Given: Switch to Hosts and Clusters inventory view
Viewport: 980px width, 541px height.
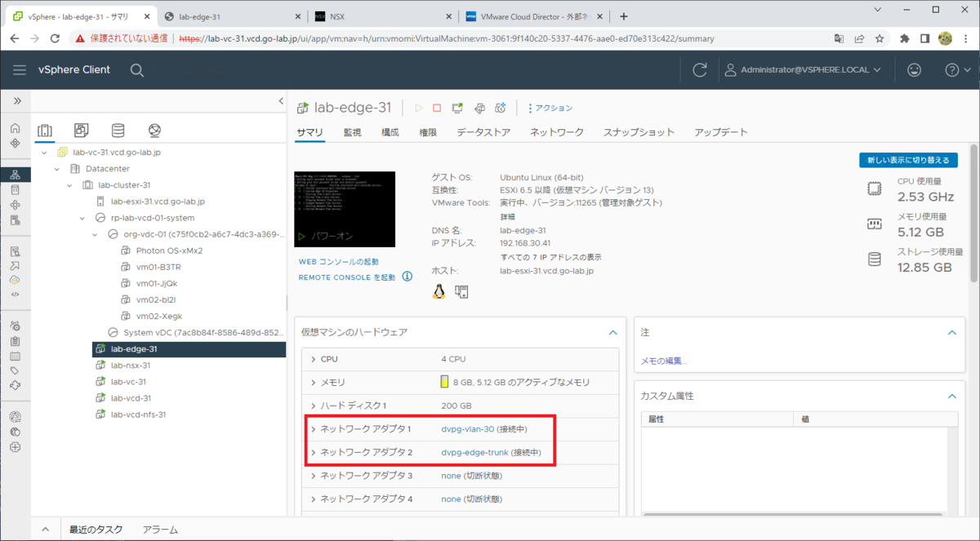Looking at the screenshot, I should [45, 131].
